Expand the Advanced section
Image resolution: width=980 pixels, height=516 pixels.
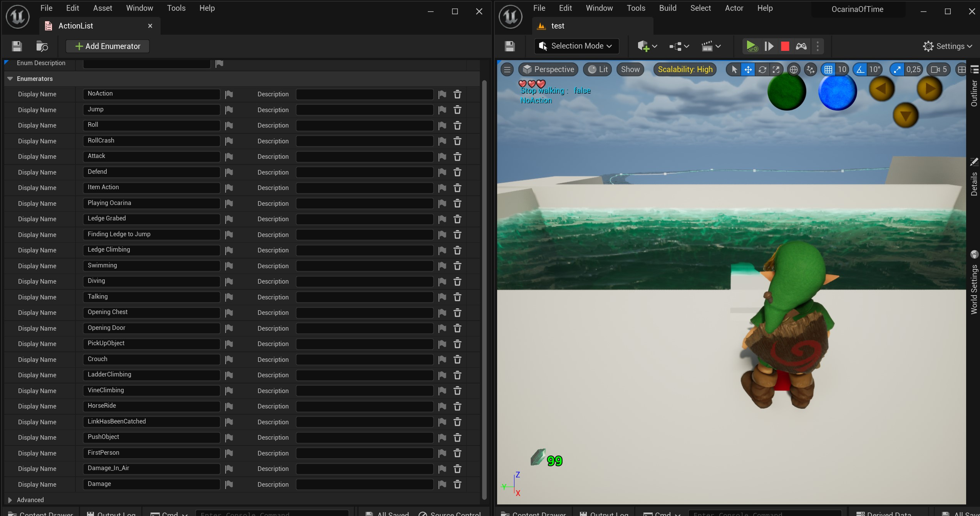click(10, 500)
